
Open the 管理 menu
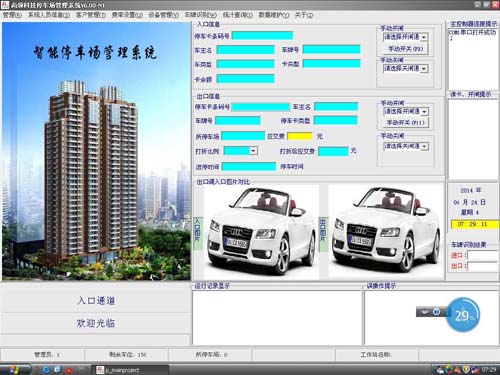click(12, 15)
